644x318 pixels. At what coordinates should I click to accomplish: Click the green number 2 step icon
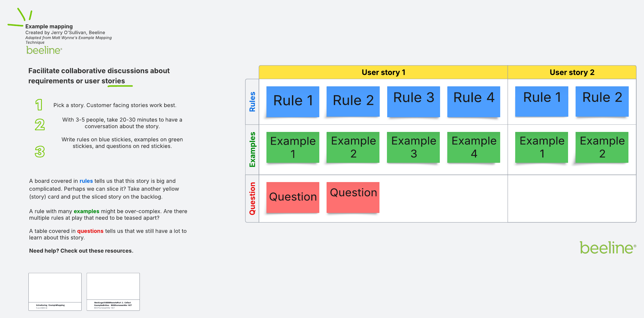pyautogui.click(x=40, y=125)
